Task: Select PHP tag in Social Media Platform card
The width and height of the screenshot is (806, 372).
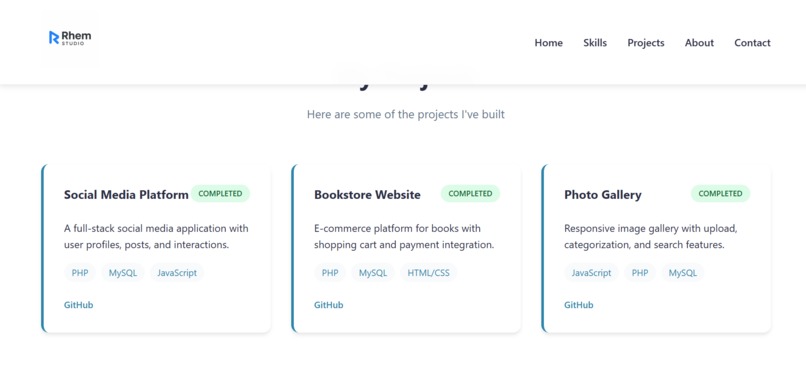Action: click(x=80, y=273)
